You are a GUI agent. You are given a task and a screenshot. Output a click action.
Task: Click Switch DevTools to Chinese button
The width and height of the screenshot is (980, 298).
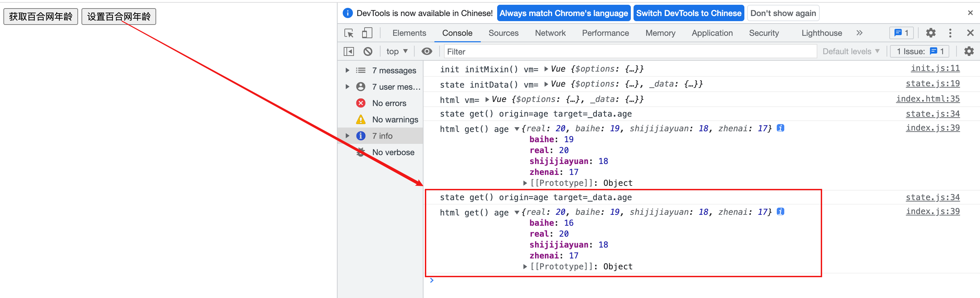pyautogui.click(x=688, y=13)
